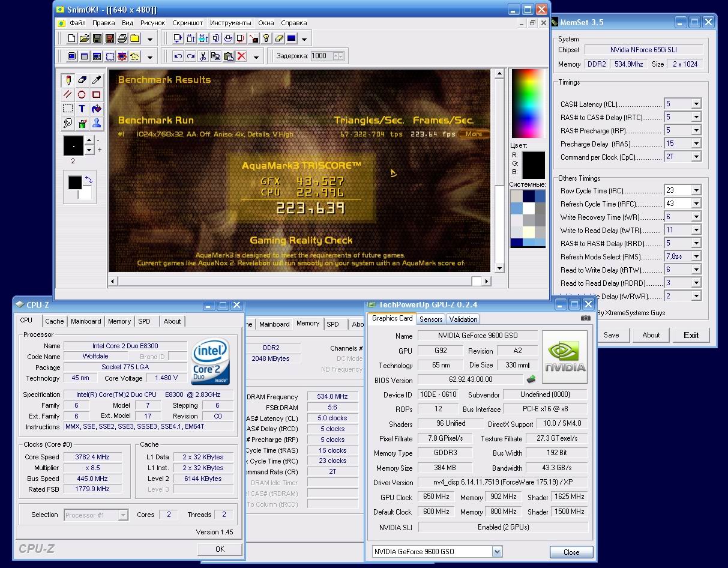This screenshot has height=568, width=728.
Task: Open the Refresh Mode Select (RMS) dropdown
Action: point(696,256)
